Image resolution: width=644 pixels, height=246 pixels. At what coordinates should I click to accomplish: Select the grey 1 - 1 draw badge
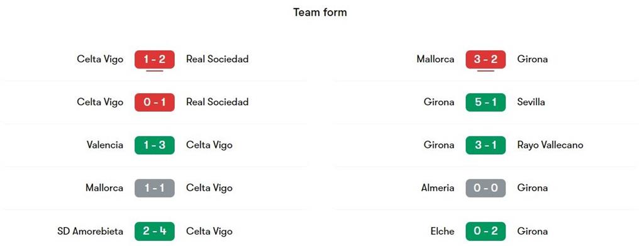tap(155, 188)
